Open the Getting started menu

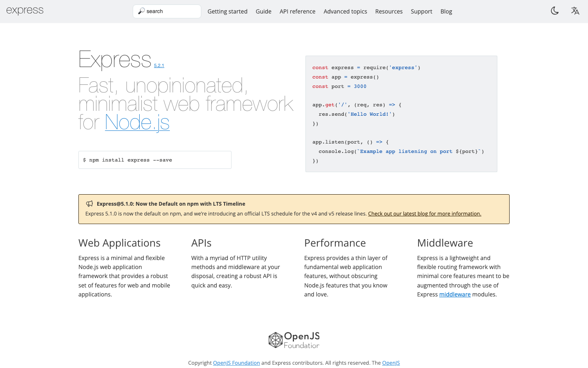[227, 11]
